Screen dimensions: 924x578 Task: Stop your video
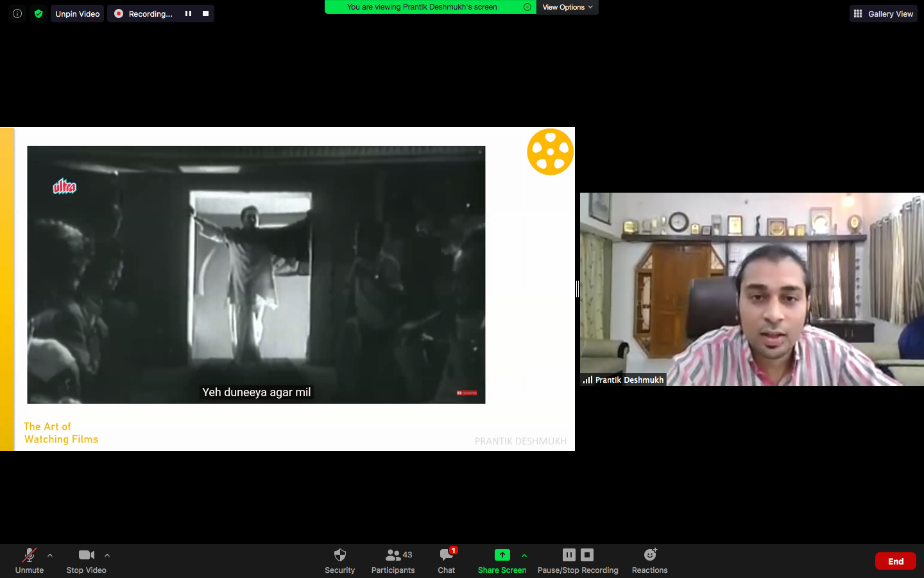pos(86,560)
